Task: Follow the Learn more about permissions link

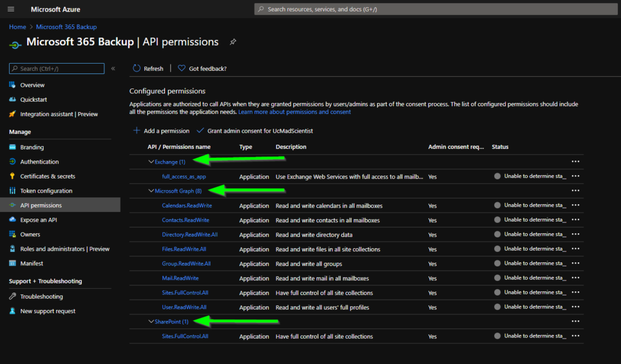Action: pos(295,112)
